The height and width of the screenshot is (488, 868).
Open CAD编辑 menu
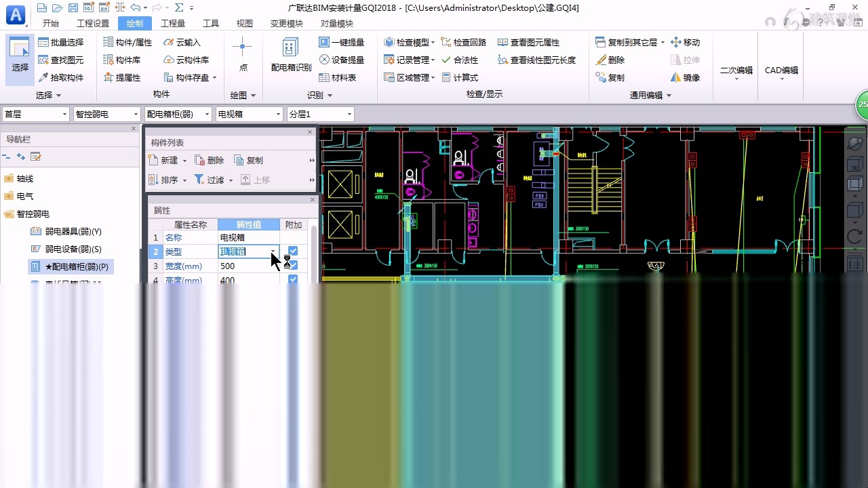(x=781, y=73)
